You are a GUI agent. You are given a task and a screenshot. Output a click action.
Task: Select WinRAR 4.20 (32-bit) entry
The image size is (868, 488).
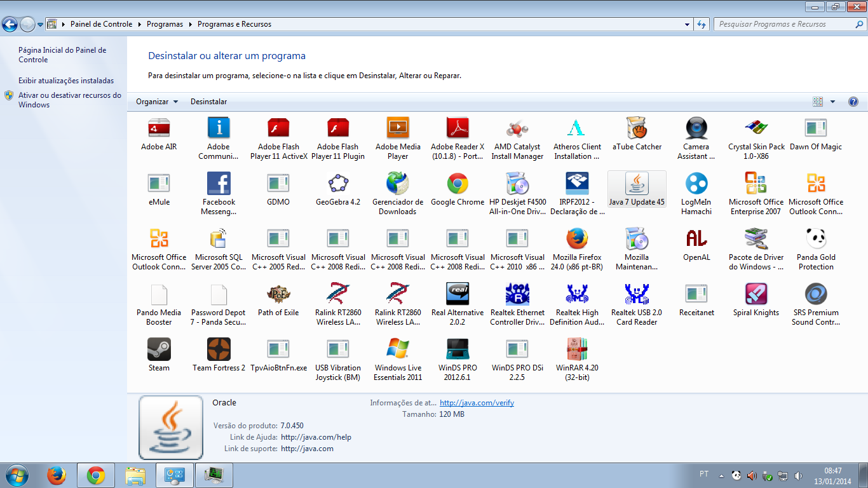coord(577,360)
